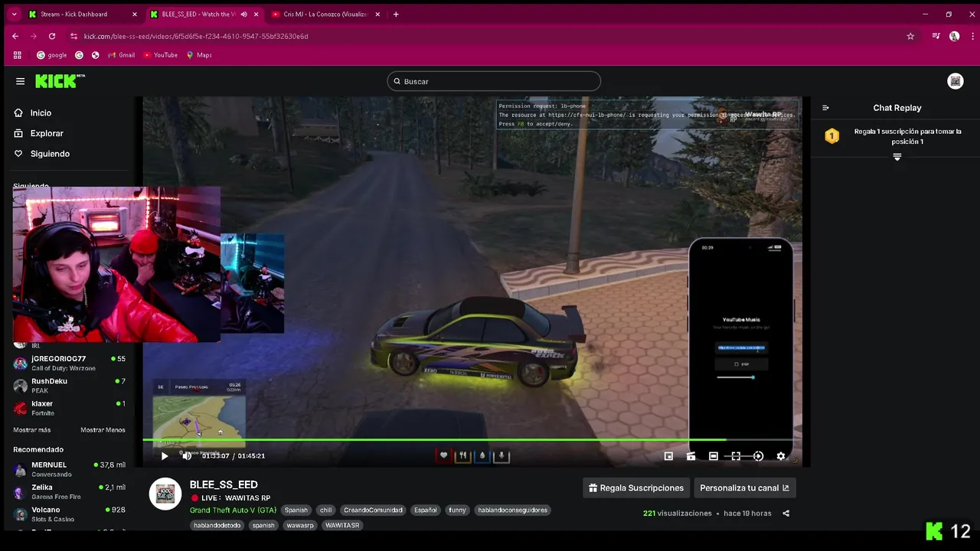The height and width of the screenshot is (551, 980).
Task: Open YouTube bookmark
Action: click(160, 55)
